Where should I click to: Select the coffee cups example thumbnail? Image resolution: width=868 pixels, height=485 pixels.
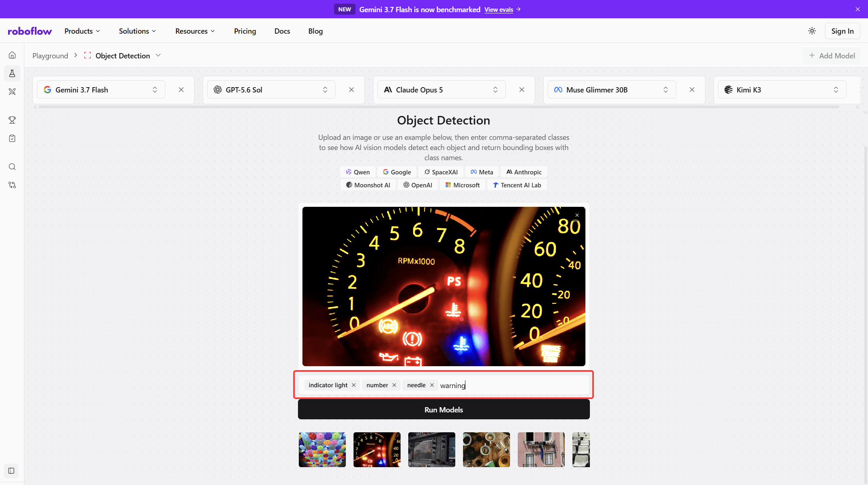(487, 450)
